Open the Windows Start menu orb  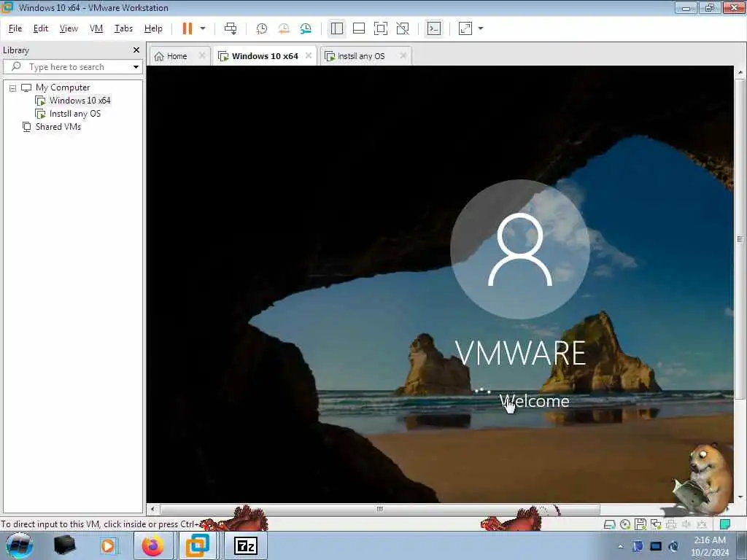click(x=20, y=545)
